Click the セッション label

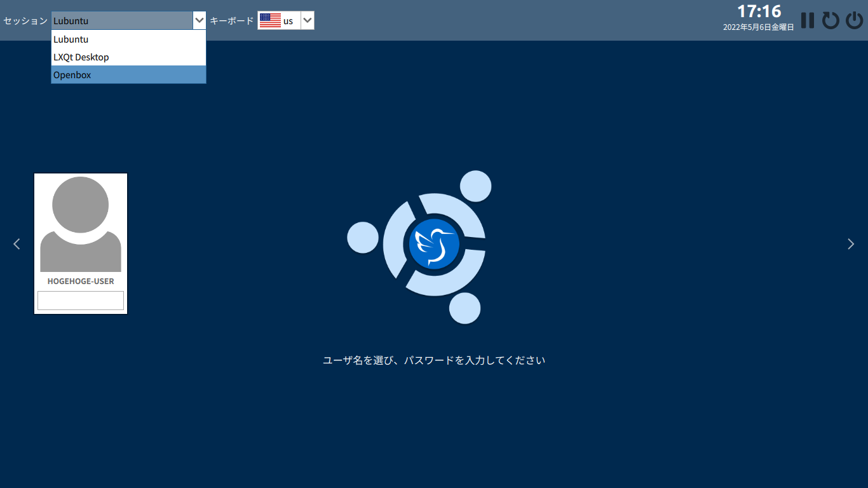pos(25,20)
